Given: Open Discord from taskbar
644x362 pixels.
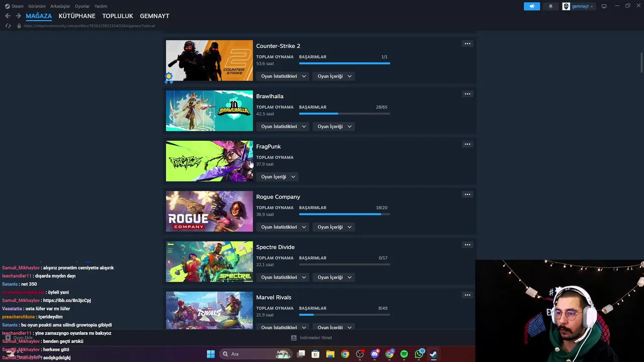Looking at the screenshot, I should 374,354.
